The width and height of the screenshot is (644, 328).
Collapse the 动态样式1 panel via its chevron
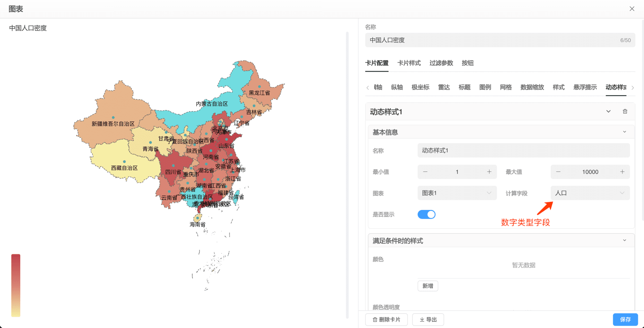(x=608, y=111)
